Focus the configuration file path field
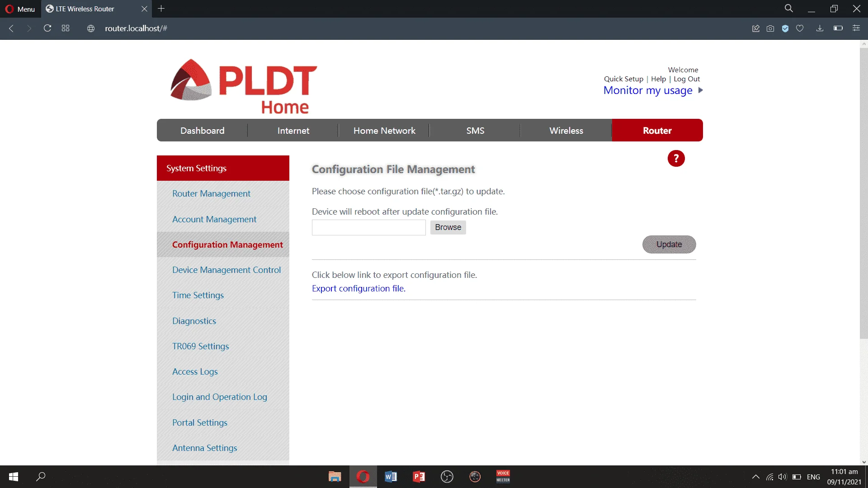 coord(369,227)
